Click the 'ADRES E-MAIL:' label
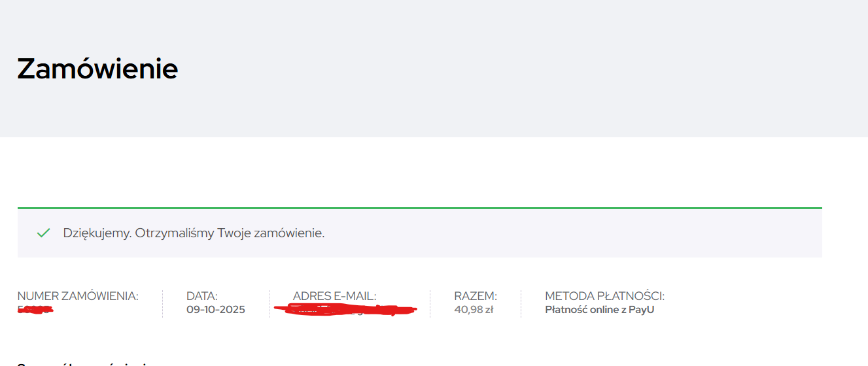Image resolution: width=868 pixels, height=366 pixels. [x=335, y=296]
